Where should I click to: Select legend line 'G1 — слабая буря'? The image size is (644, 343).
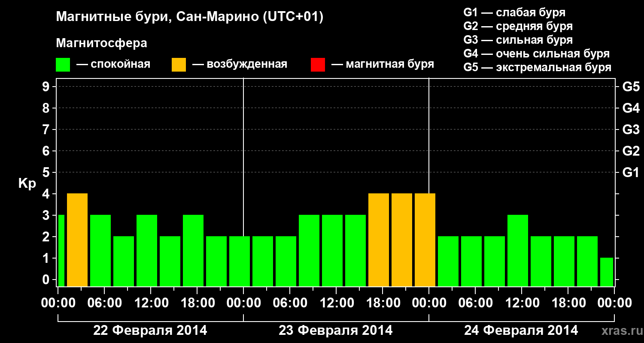pos(514,12)
